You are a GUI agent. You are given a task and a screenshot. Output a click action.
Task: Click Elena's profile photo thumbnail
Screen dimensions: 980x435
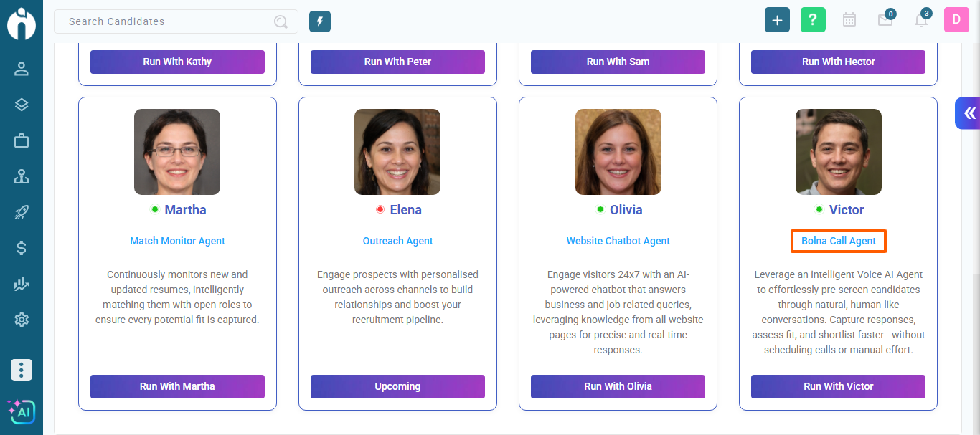(397, 152)
